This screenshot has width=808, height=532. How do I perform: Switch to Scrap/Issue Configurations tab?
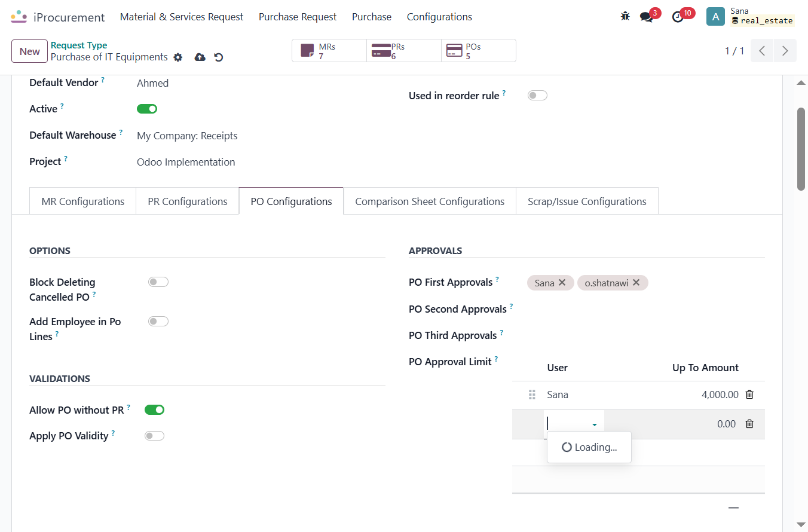click(587, 201)
